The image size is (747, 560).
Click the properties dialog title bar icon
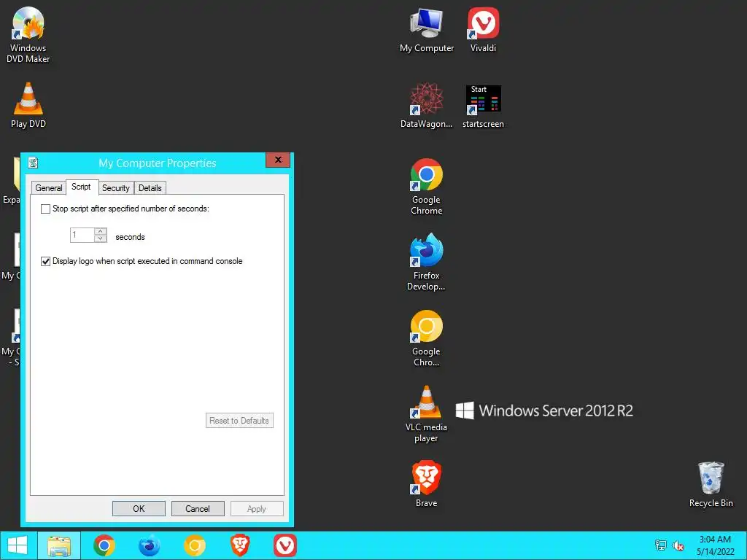click(33, 163)
